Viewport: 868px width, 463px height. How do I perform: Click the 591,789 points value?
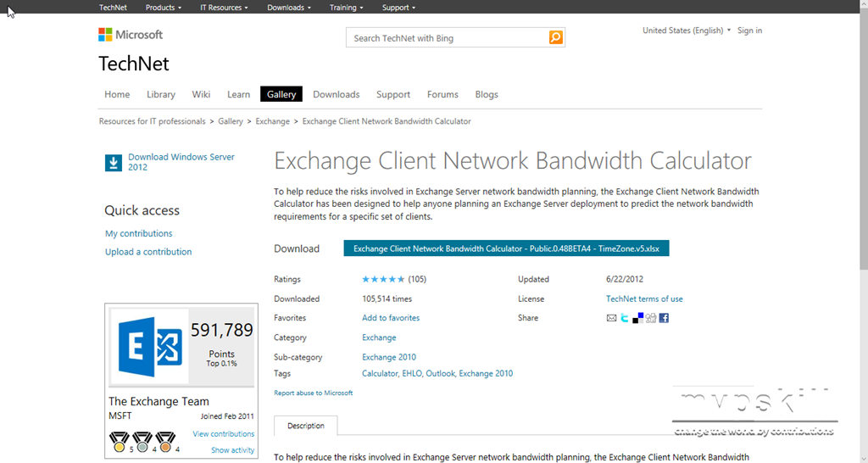tap(222, 330)
